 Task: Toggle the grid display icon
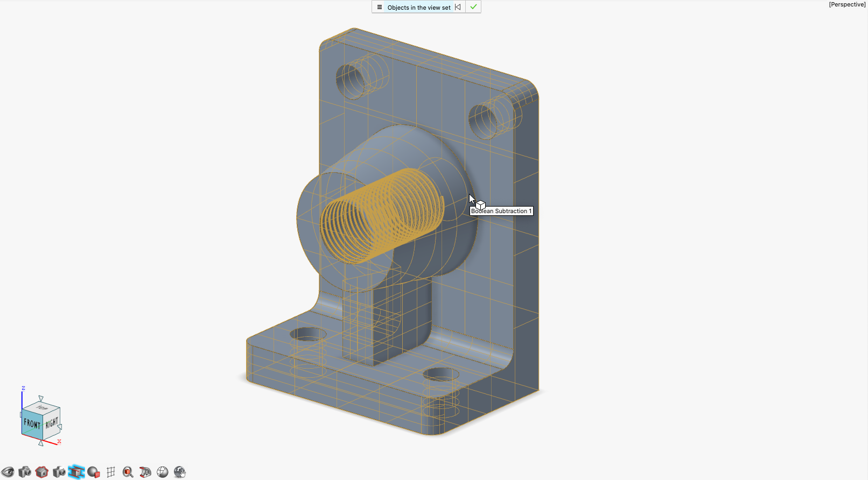click(x=111, y=472)
